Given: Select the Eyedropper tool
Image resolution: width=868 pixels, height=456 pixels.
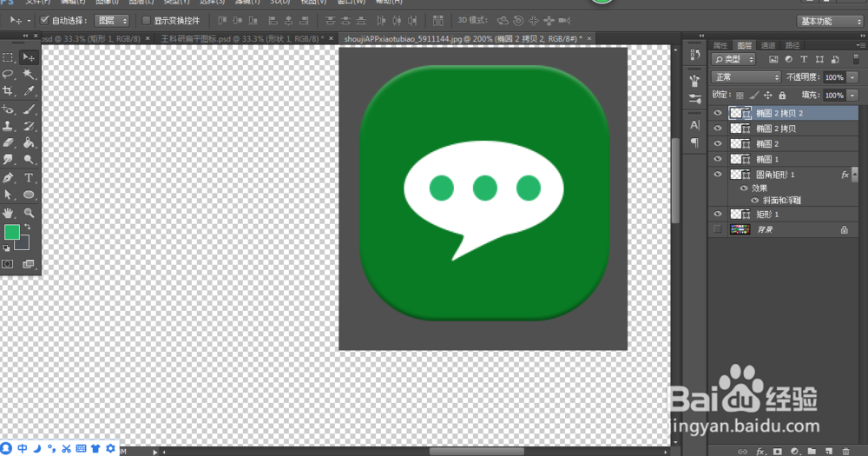Looking at the screenshot, I should click(x=29, y=91).
